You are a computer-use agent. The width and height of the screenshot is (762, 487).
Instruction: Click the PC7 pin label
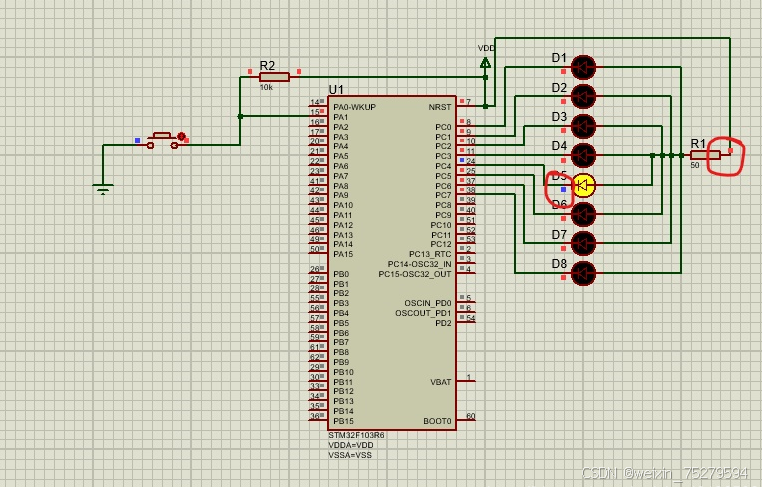click(x=443, y=195)
